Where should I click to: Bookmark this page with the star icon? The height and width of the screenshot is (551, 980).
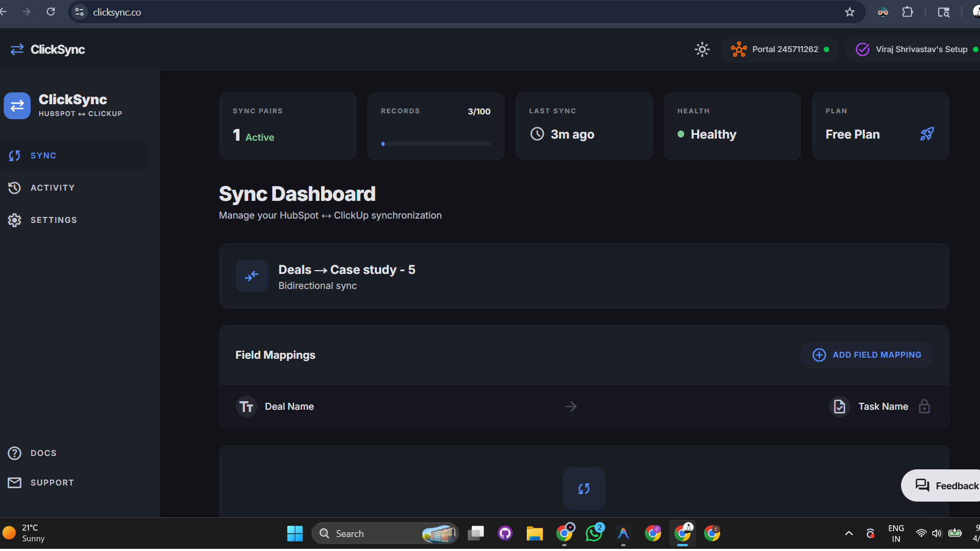click(x=850, y=12)
